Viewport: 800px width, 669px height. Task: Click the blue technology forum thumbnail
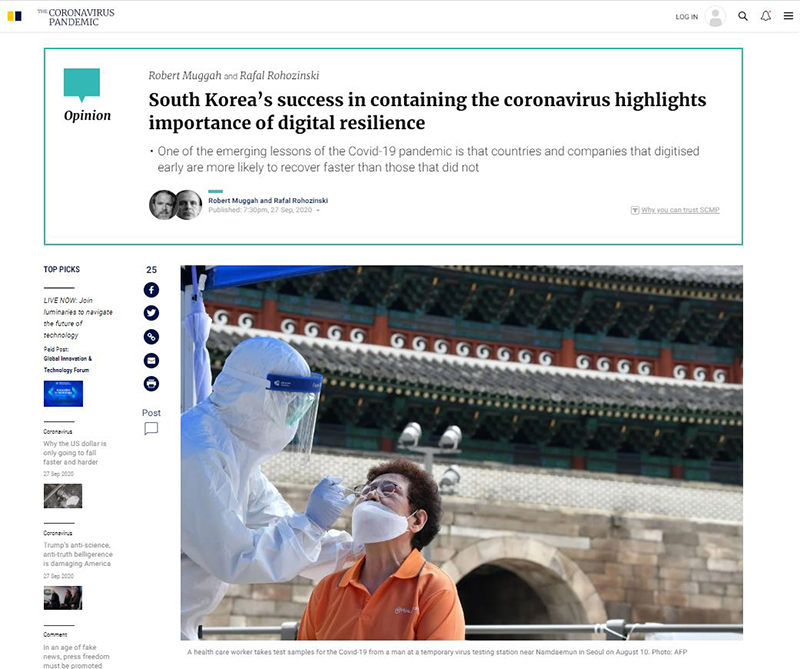(63, 394)
